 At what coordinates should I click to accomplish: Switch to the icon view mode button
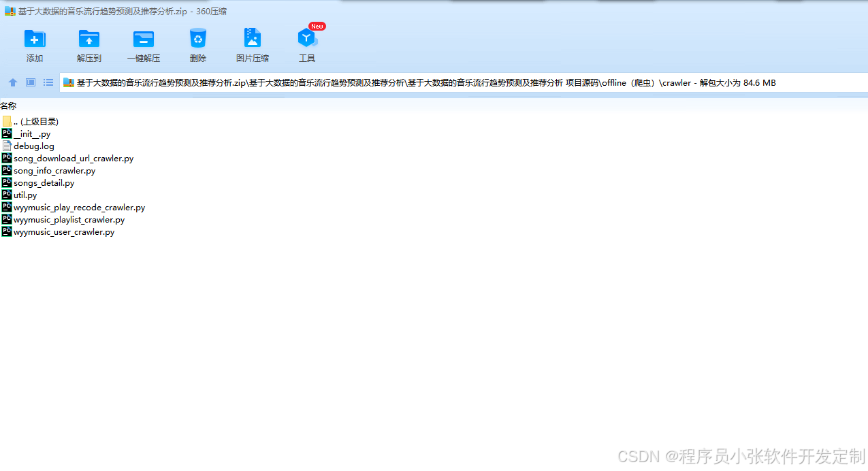click(x=31, y=82)
